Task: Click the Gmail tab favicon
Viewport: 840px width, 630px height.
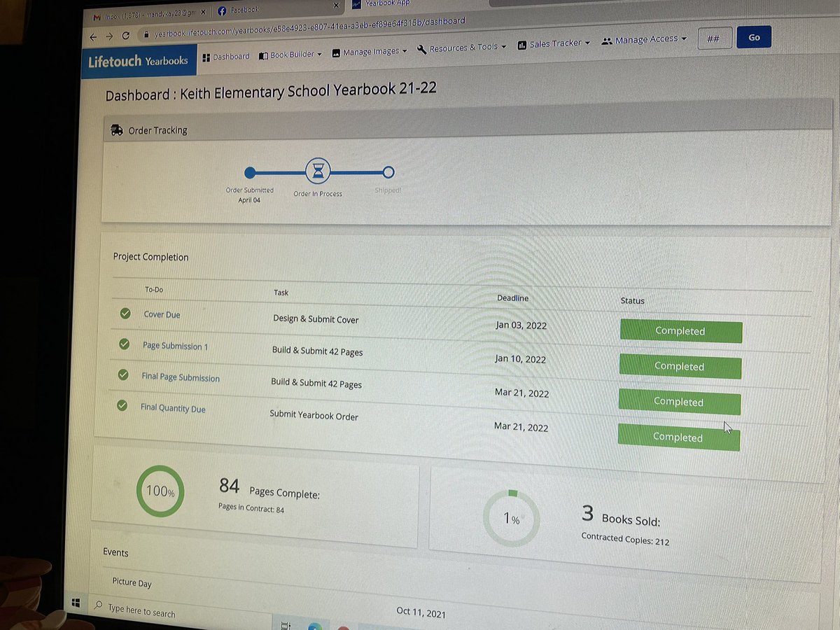Action: click(97, 16)
